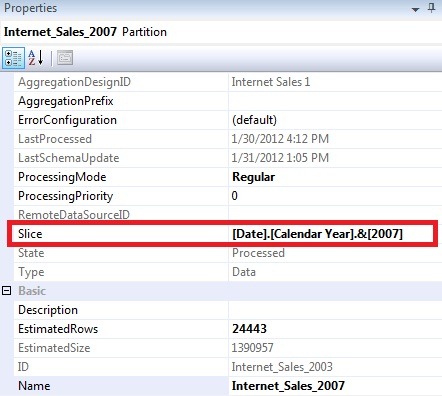Open the Internet_Sales_2007 Partition object selector
The width and height of the screenshot is (442, 396).
(221, 32)
